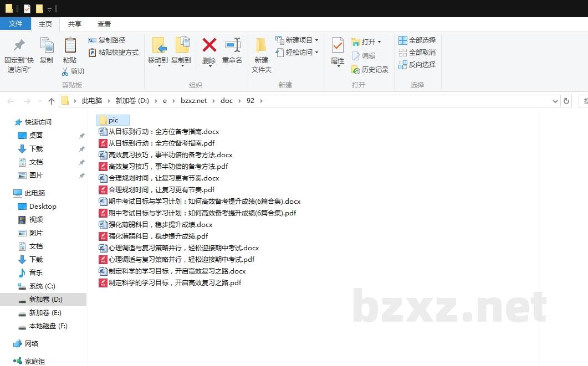Screen dimensions: 588x366
Task: Create a new folder using ribbon icon
Action: coord(261,45)
